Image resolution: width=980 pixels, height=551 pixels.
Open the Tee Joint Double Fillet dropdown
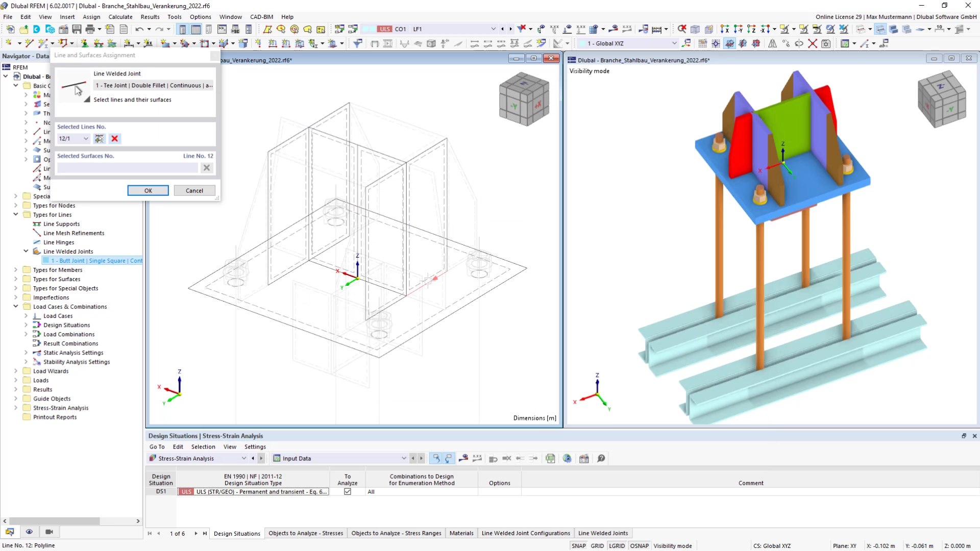coord(154,85)
